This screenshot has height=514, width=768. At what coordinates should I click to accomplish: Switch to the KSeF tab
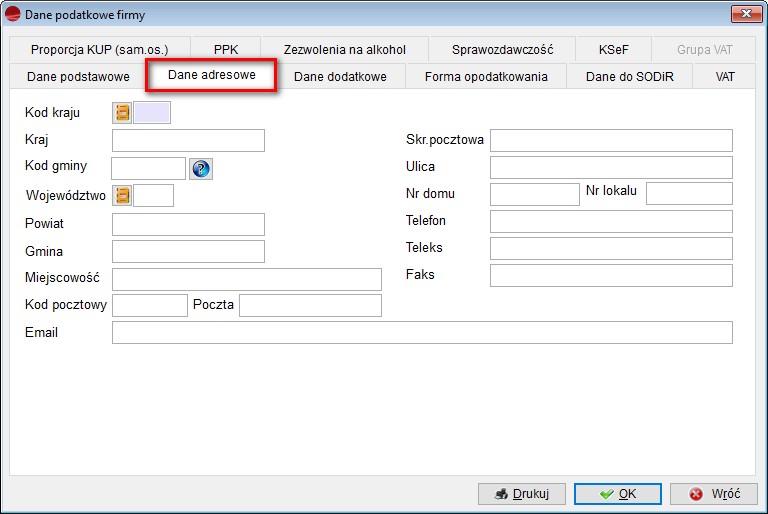[x=614, y=49]
